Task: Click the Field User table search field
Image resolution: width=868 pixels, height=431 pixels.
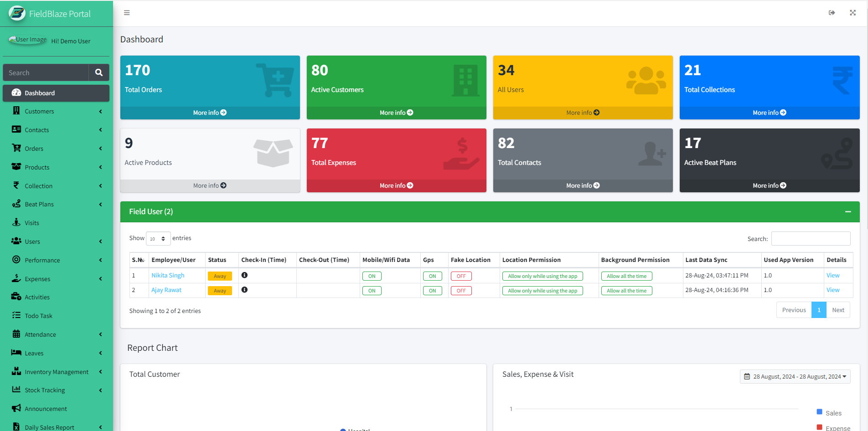Action: pos(810,239)
